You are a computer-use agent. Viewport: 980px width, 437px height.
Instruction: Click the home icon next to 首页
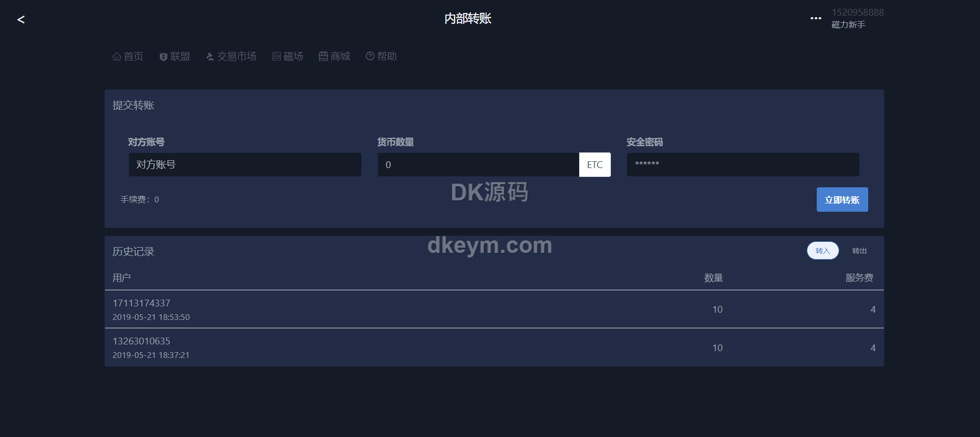pyautogui.click(x=116, y=56)
